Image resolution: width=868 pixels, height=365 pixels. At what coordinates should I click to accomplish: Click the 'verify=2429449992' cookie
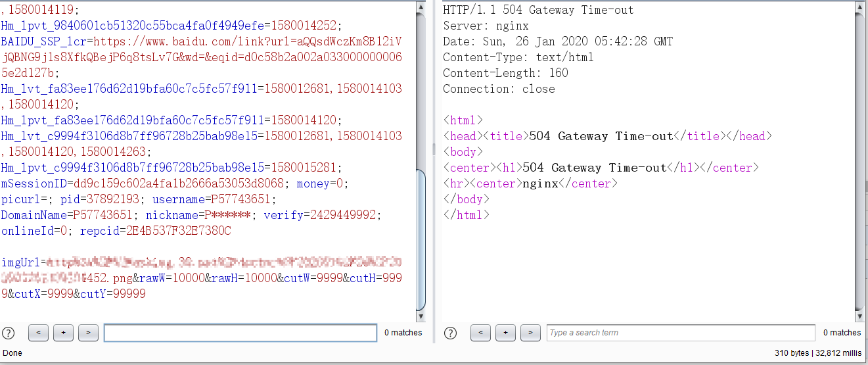pyautogui.click(x=322, y=215)
